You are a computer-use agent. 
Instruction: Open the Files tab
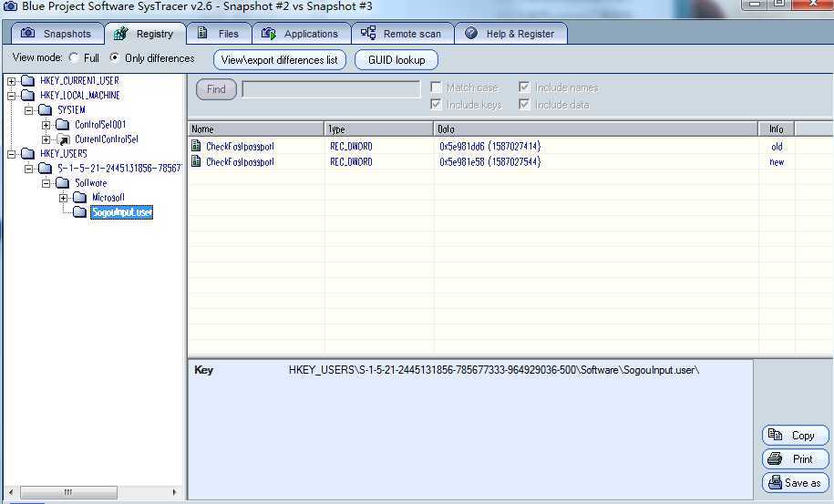219,34
